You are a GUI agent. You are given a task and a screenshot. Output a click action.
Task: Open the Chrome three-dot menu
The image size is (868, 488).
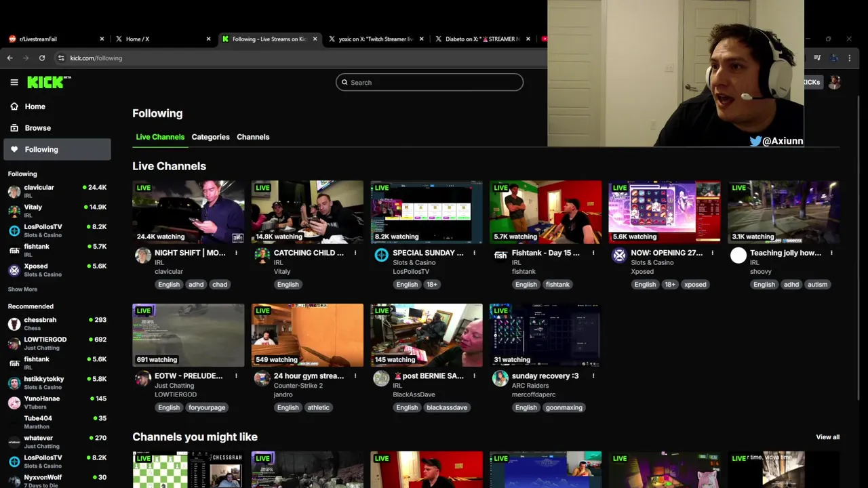point(850,58)
